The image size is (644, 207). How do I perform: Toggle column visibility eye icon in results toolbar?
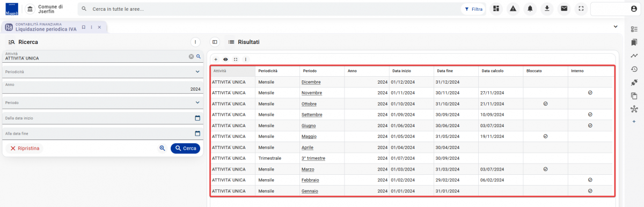[x=225, y=60]
